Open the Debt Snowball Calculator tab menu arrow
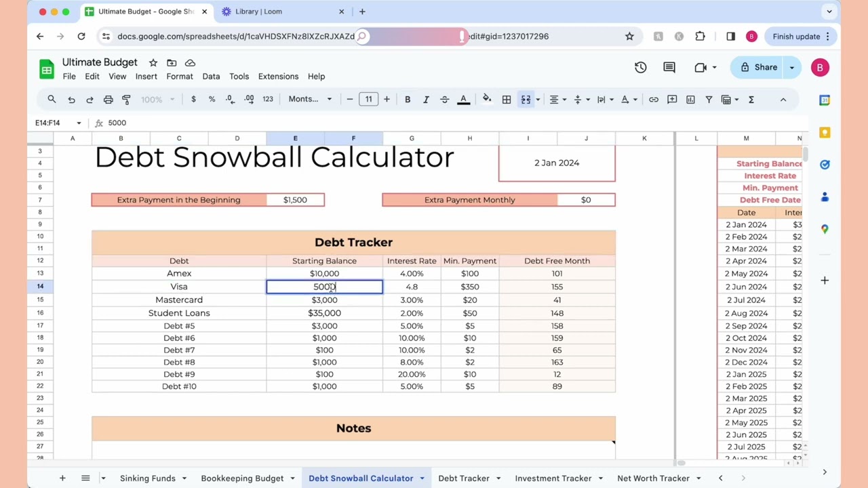This screenshot has height=488, width=868. 422,478
